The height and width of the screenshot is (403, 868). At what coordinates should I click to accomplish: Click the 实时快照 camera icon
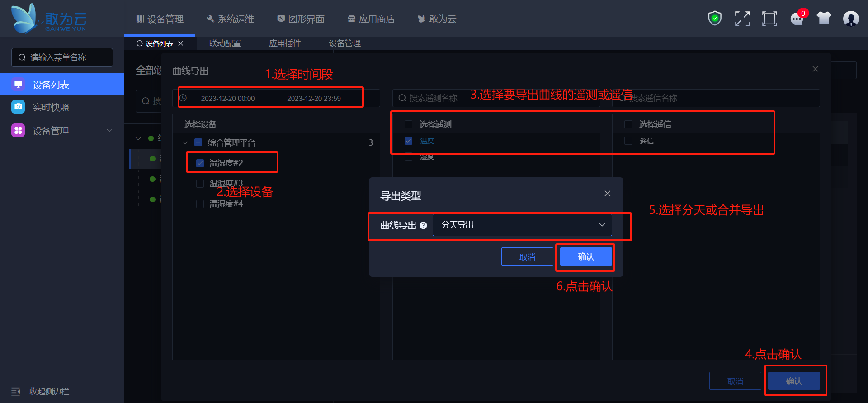pos(18,107)
